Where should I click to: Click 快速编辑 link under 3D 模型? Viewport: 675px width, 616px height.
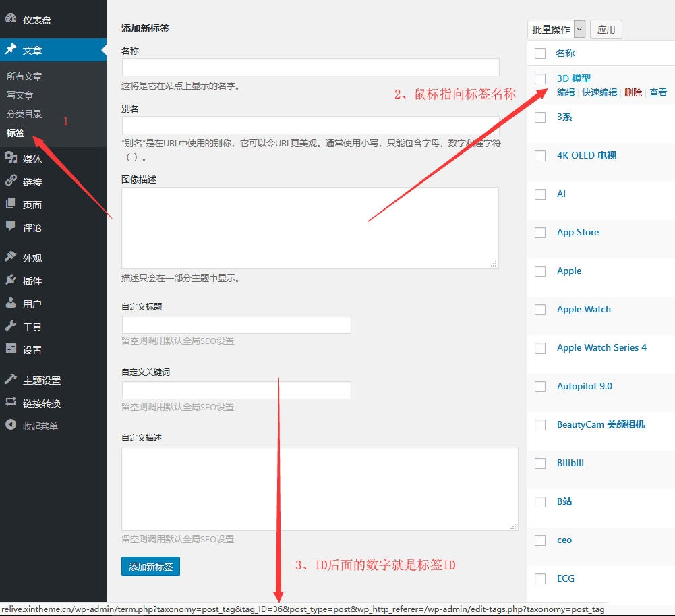(599, 93)
